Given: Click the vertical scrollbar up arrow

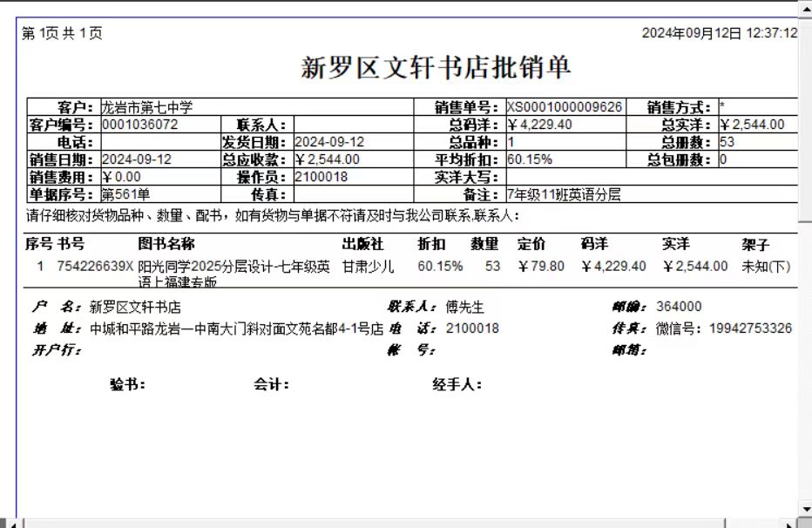Looking at the screenshot, I should pyautogui.click(x=805, y=8).
